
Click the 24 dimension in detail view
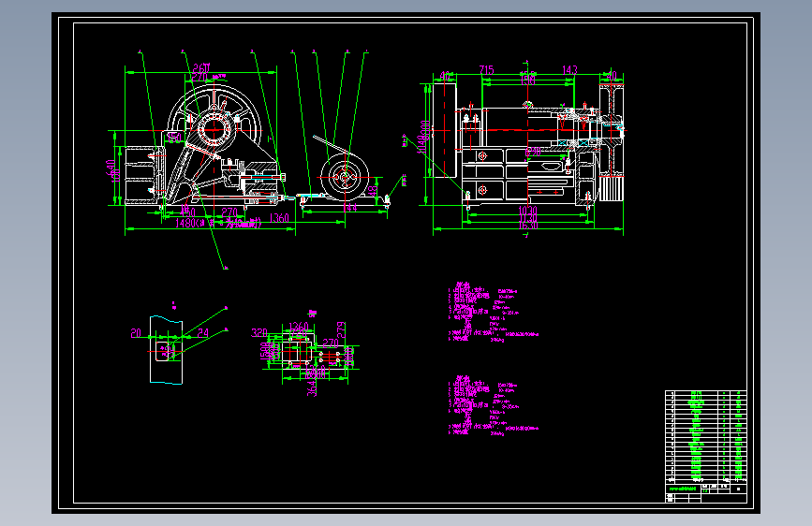click(203, 333)
